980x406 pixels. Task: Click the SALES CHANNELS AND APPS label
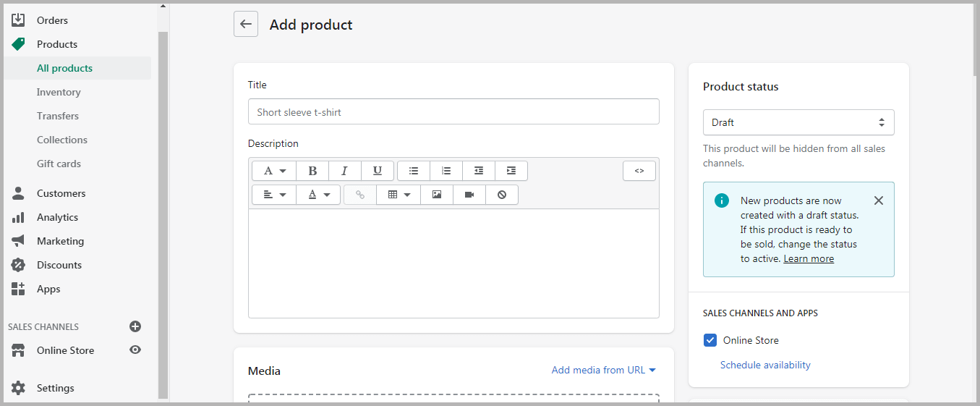tap(760, 313)
